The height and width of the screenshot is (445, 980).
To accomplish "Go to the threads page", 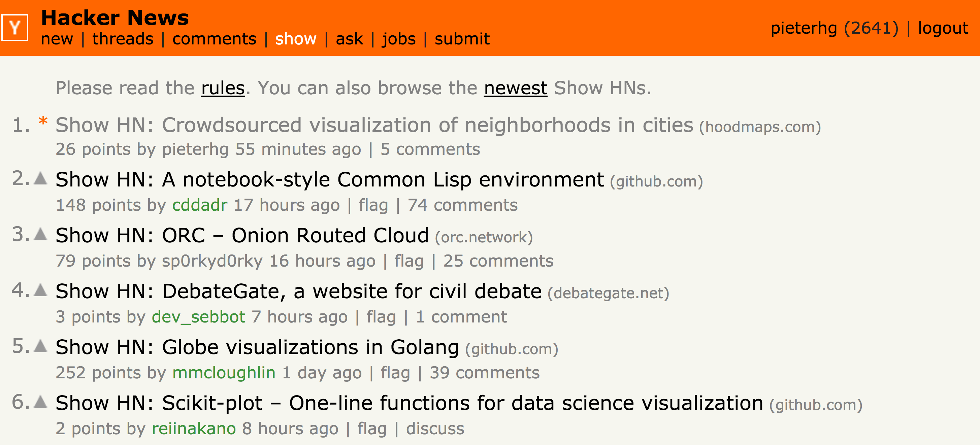I will 123,39.
